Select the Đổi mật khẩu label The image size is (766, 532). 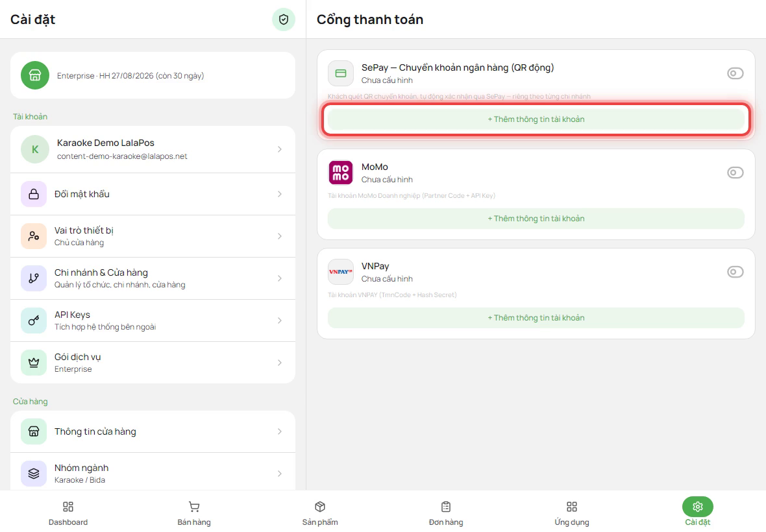[x=82, y=194]
